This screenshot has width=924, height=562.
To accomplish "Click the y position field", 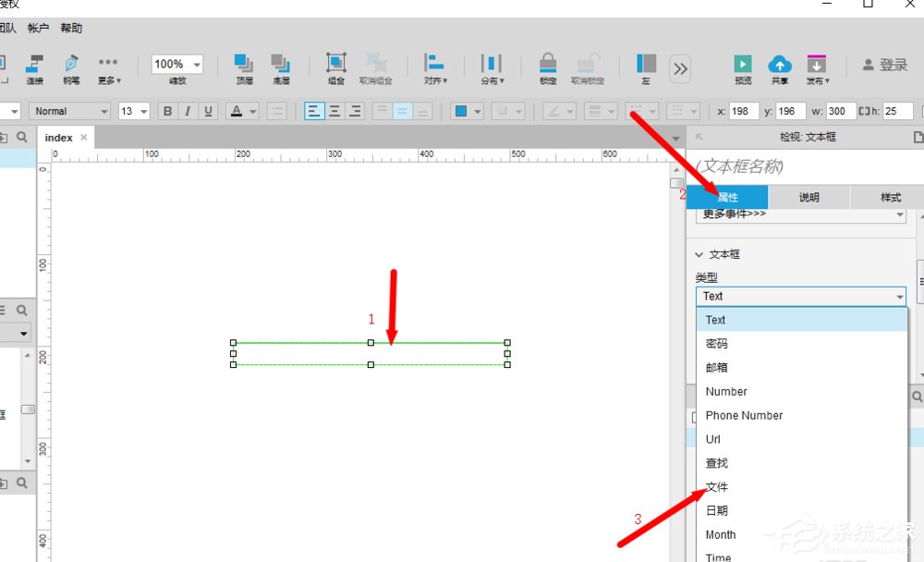I will coord(790,111).
